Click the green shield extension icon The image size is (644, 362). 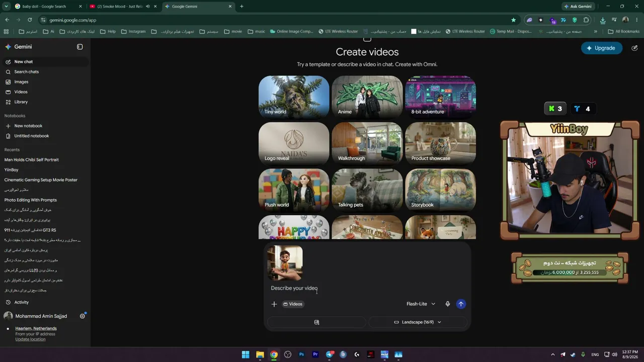click(575, 20)
